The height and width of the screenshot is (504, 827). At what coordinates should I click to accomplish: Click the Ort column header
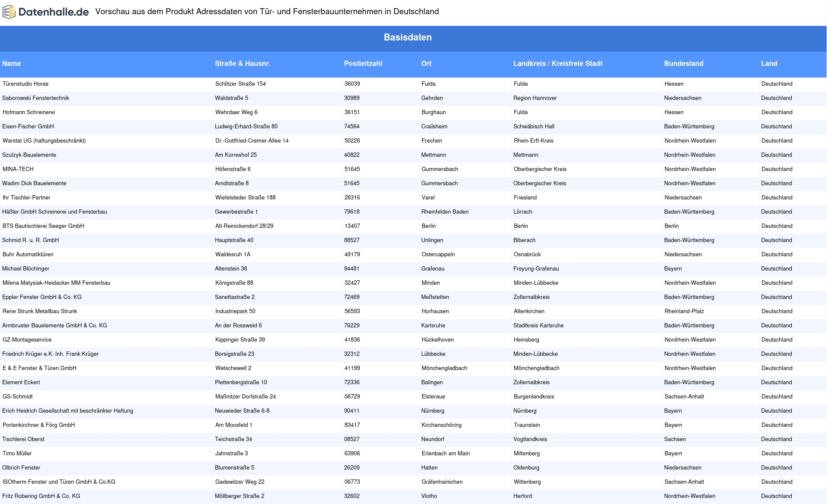click(426, 63)
